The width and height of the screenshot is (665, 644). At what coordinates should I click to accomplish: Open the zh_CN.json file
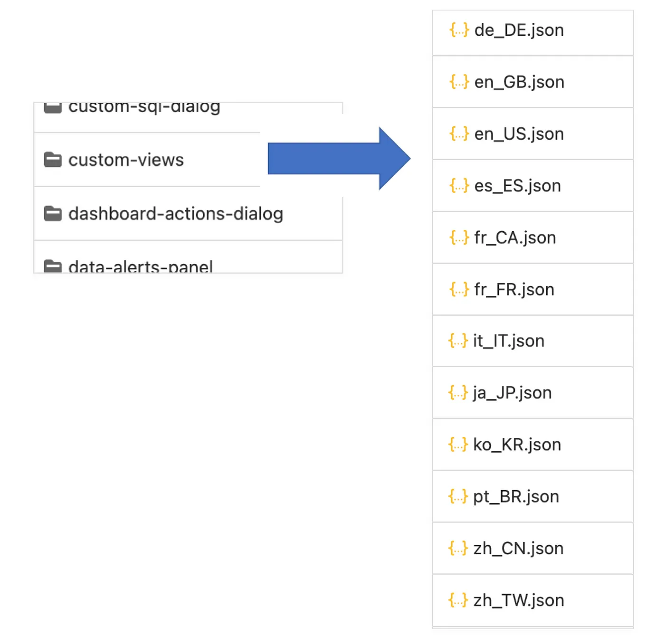(x=518, y=549)
